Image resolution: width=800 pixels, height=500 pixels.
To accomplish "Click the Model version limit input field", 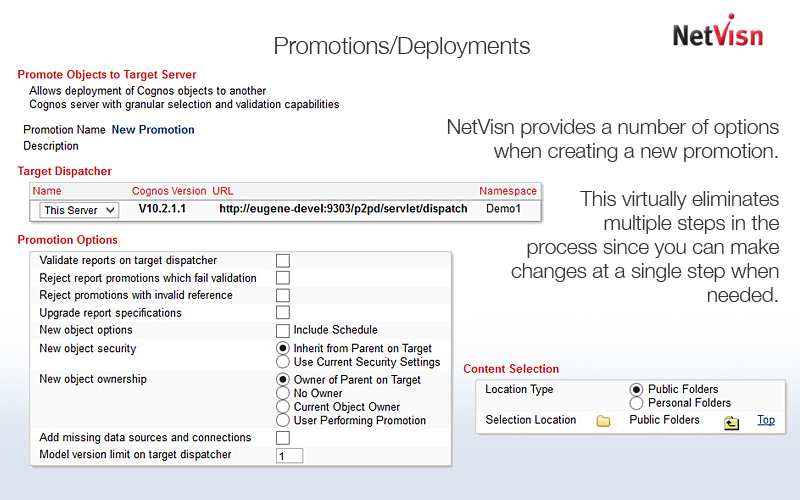I will tap(289, 456).
